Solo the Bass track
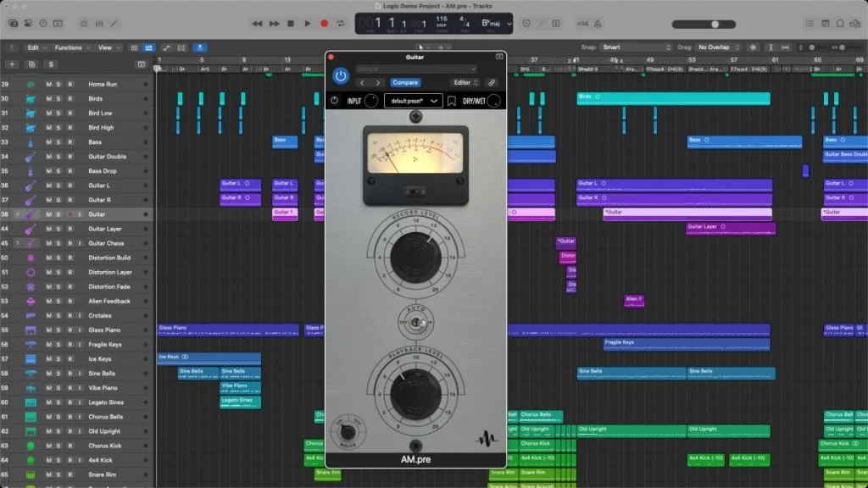The width and height of the screenshot is (868, 488). pos(58,142)
